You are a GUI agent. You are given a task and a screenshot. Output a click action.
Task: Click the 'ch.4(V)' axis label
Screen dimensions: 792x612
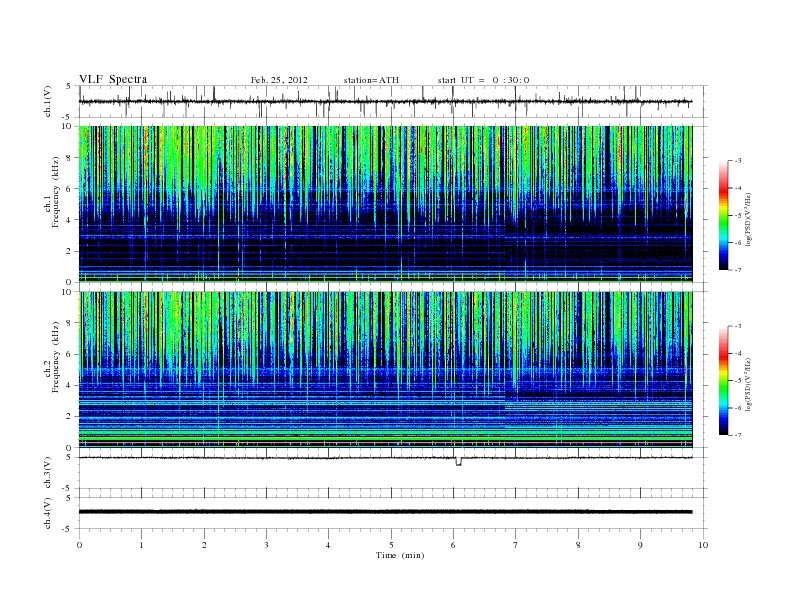tap(48, 513)
